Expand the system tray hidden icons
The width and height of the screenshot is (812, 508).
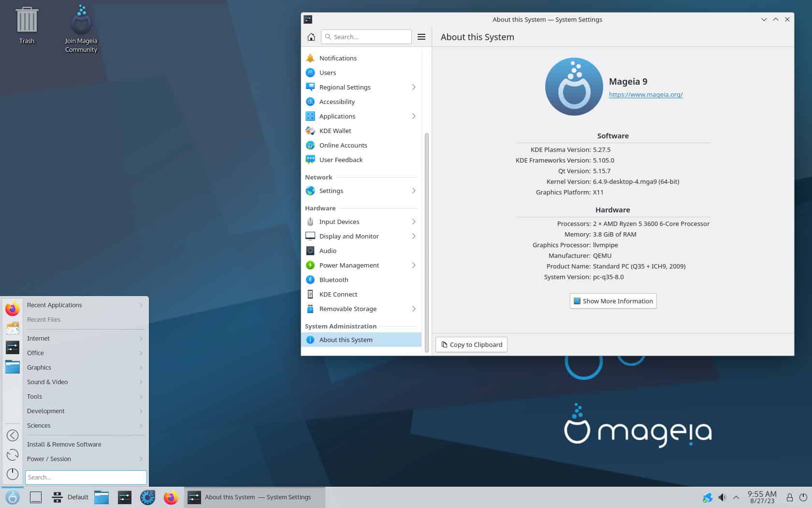[x=736, y=497]
